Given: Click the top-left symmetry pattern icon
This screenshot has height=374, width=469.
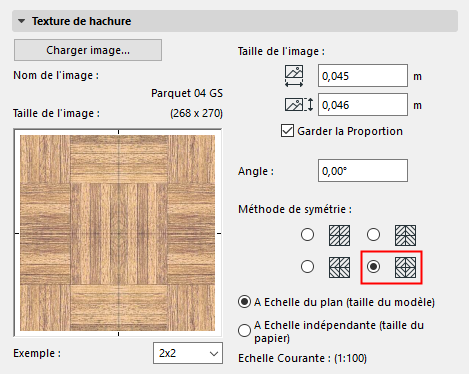Looking at the screenshot, I should pyautogui.click(x=339, y=235).
